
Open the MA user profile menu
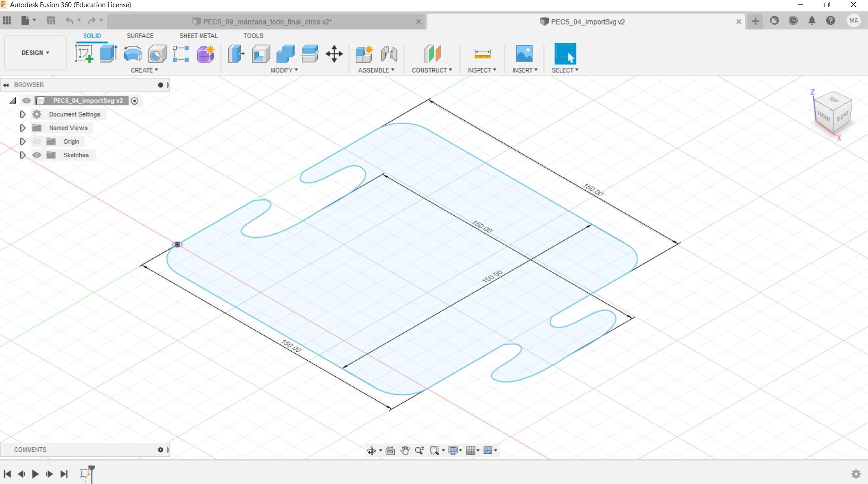pos(853,21)
